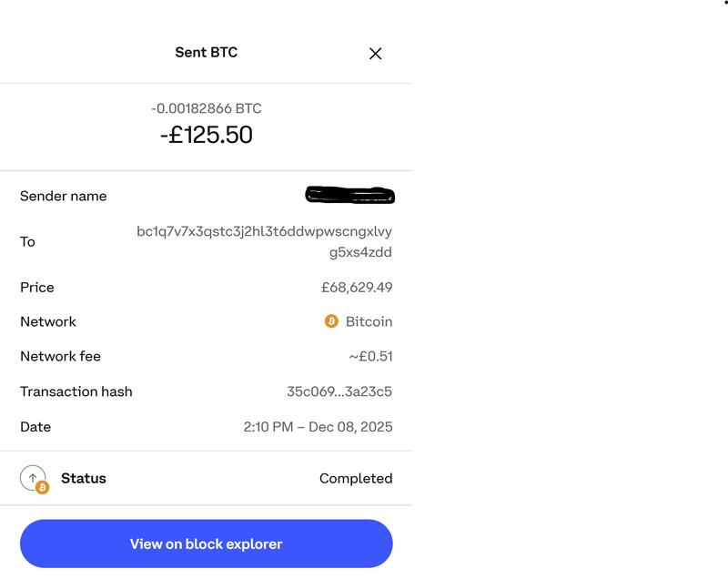Close the Sent BTC dialog

pos(375,54)
